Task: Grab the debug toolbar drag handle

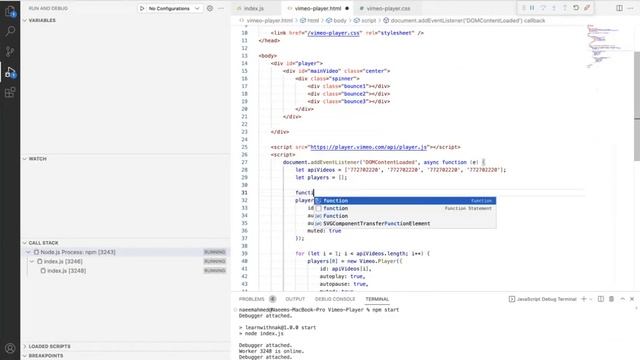Action: 523,8
